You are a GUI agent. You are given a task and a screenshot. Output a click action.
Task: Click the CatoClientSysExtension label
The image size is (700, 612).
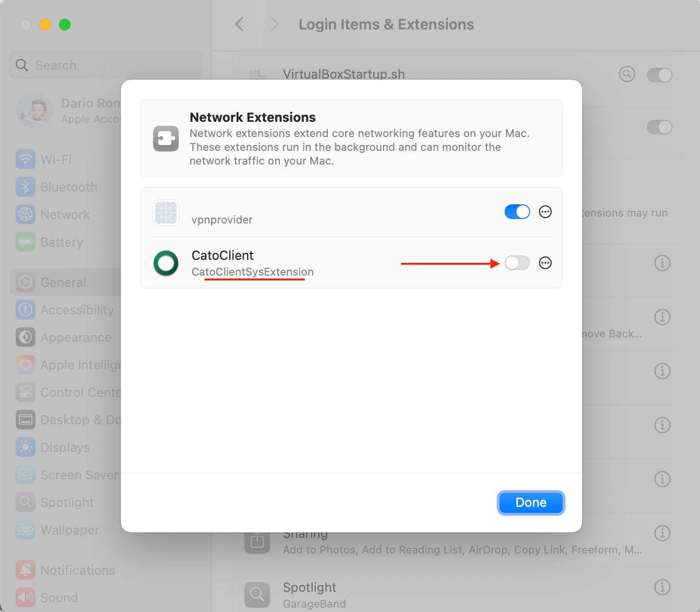pyautogui.click(x=252, y=272)
